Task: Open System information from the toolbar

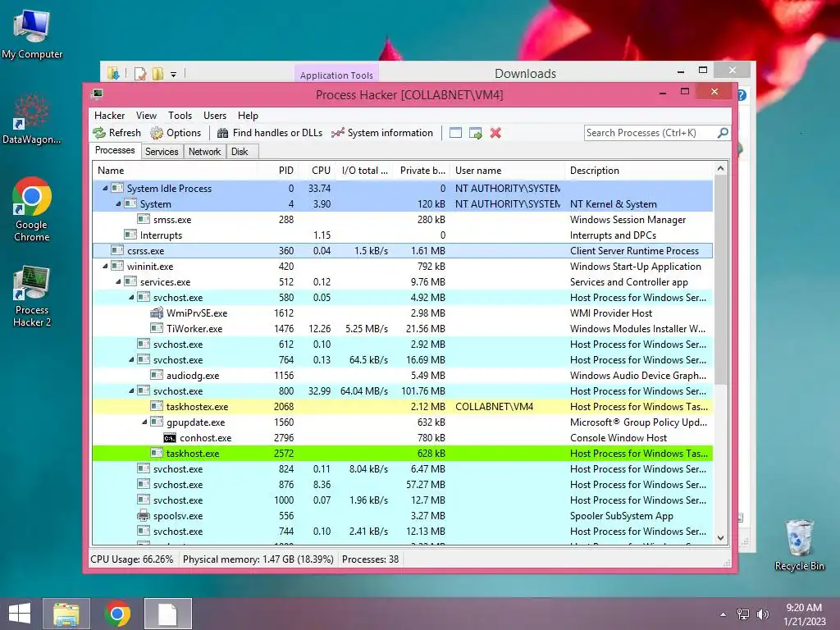Action: click(x=382, y=133)
